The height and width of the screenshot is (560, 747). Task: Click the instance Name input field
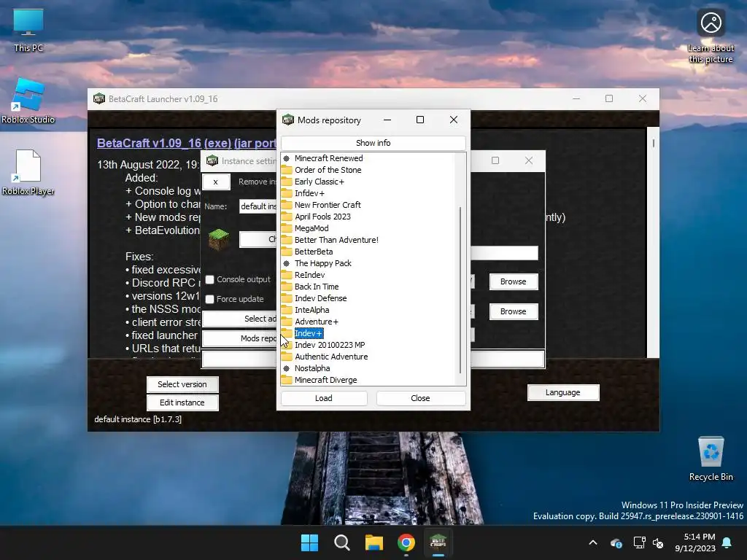(258, 206)
